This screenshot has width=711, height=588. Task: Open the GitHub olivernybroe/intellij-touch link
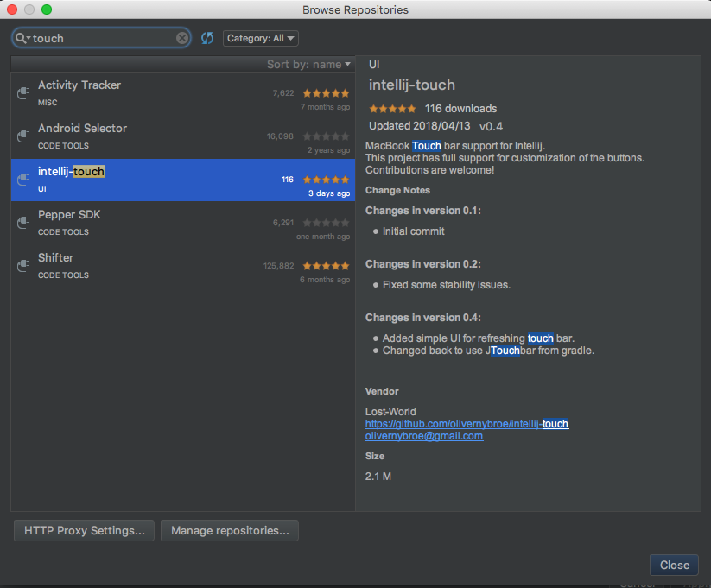tap(467, 424)
